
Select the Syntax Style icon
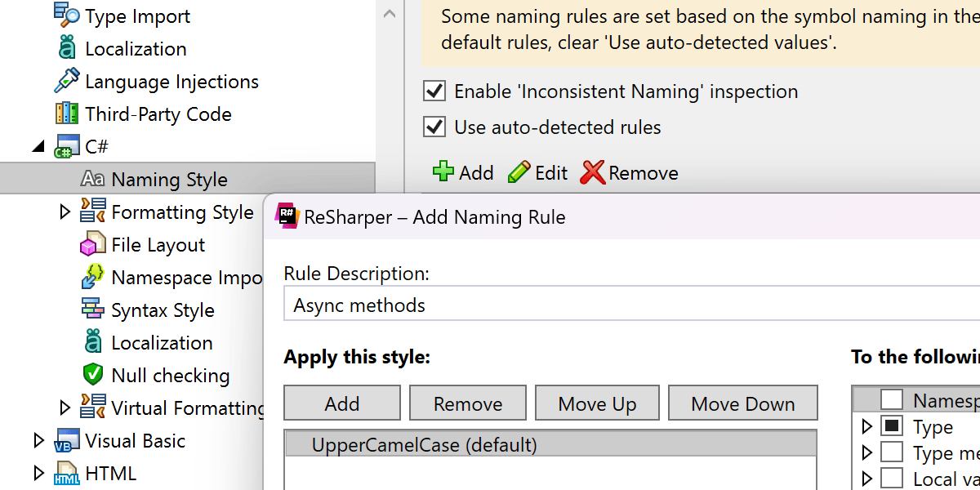92,310
